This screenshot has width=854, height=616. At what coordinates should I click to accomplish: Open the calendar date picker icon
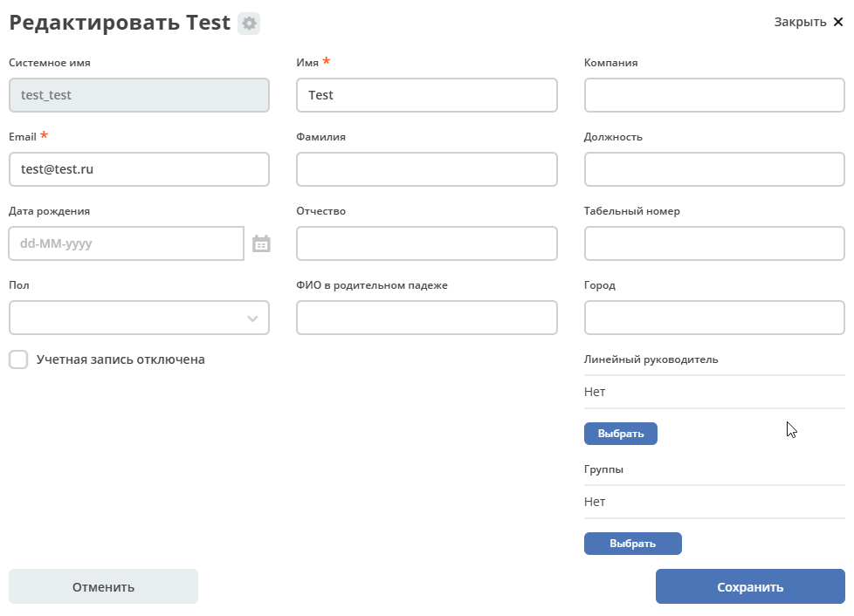tap(261, 243)
